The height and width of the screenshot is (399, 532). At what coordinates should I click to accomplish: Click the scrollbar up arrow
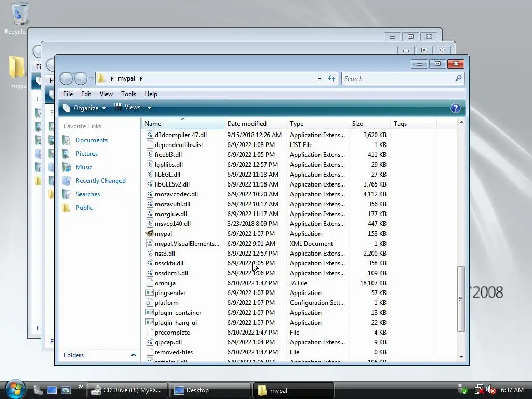click(x=461, y=122)
